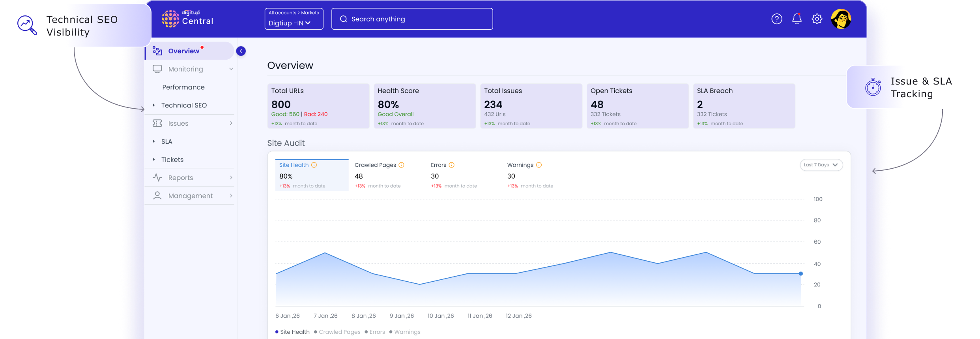Open the Health Score card
The height and width of the screenshot is (339, 980).
(x=425, y=106)
